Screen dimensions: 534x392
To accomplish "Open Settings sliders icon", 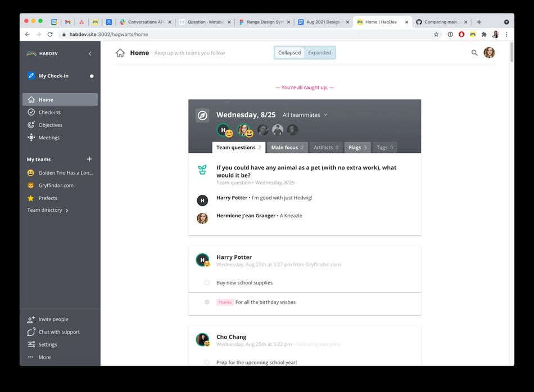I will 31,344.
